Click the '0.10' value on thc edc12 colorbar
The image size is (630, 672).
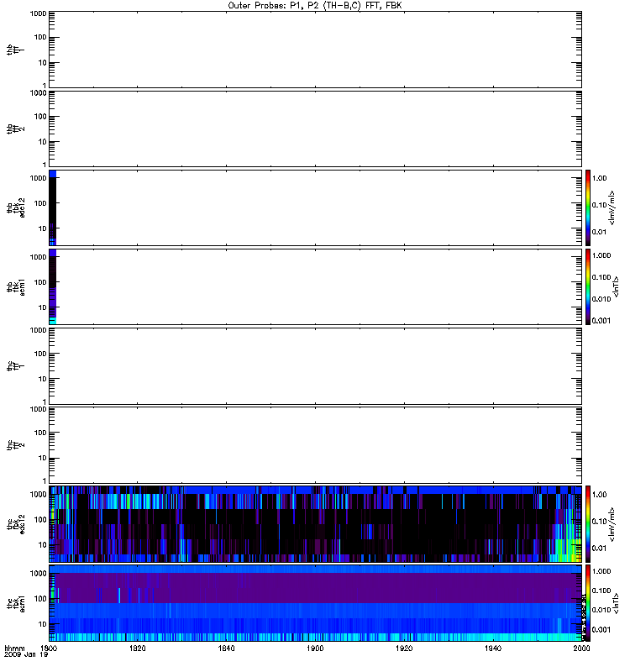(599, 521)
